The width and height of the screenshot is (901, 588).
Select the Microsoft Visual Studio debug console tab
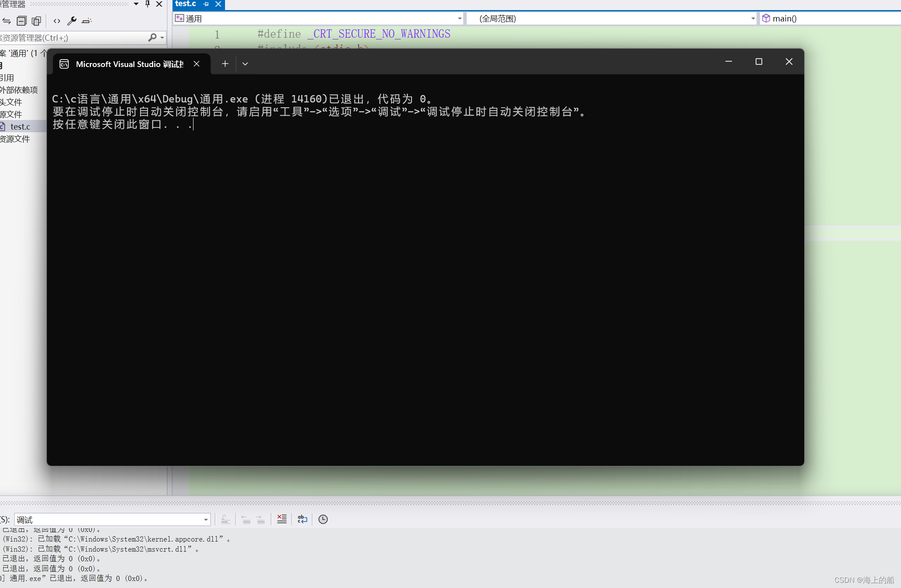[x=129, y=64]
